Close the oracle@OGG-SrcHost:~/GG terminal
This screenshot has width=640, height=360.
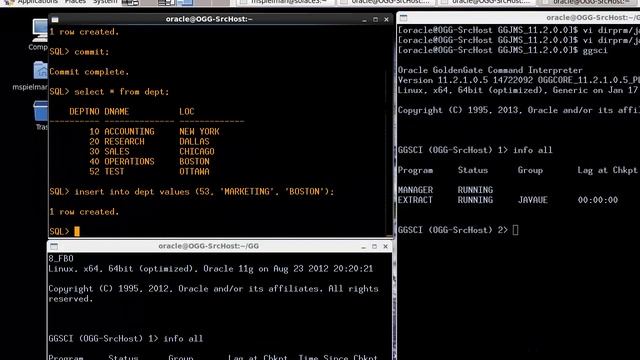pos(385,247)
